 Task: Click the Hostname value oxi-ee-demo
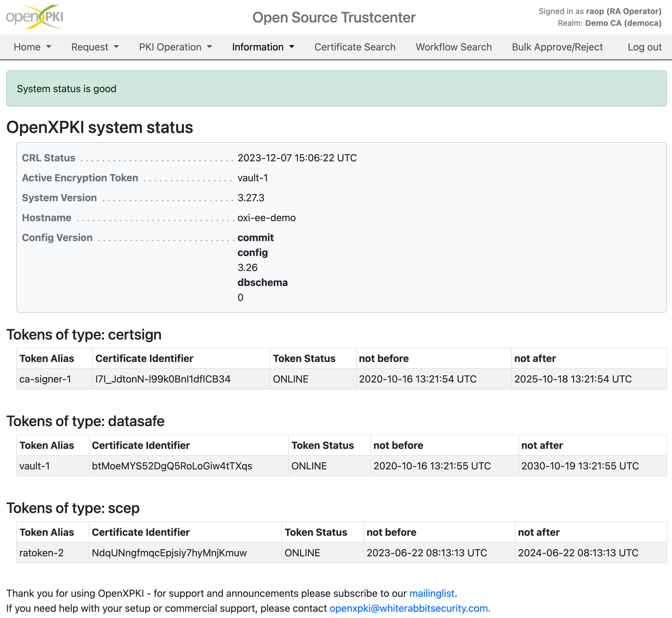pos(267,218)
